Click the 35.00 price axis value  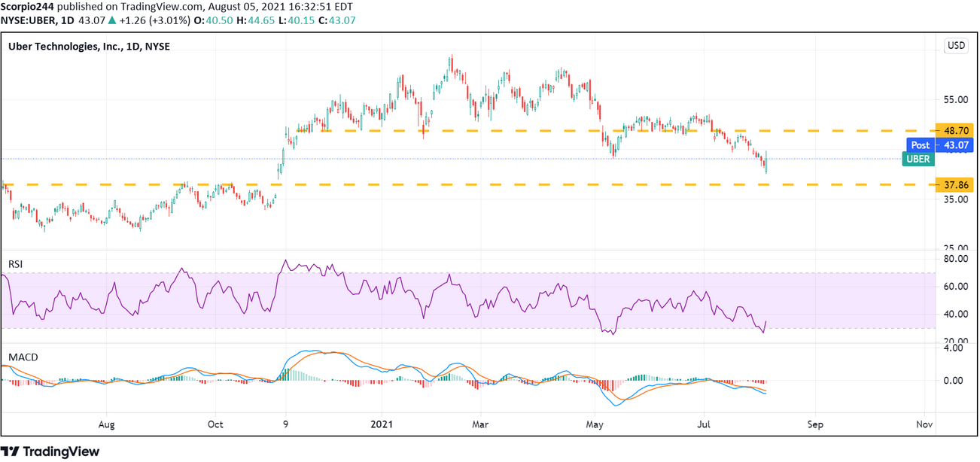point(957,200)
